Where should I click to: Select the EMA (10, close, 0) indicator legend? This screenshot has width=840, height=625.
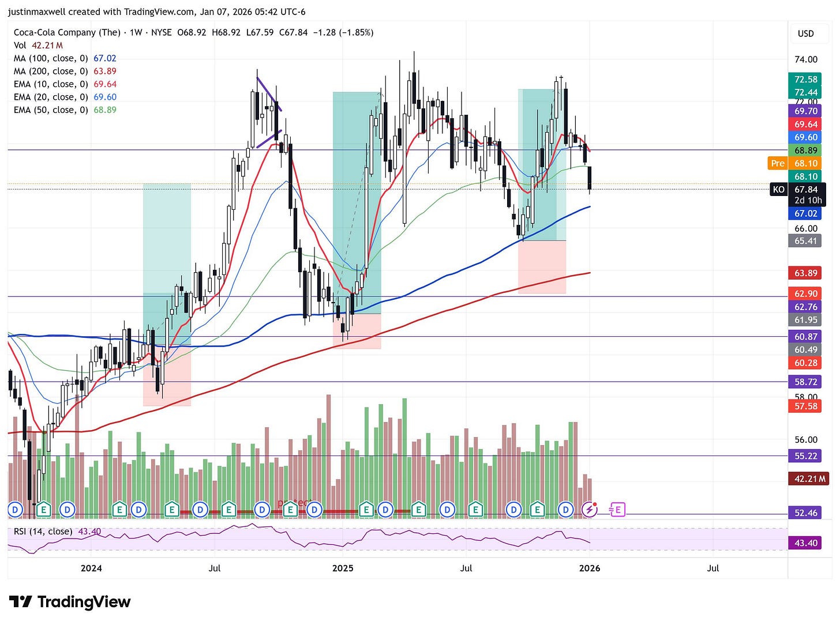point(65,84)
